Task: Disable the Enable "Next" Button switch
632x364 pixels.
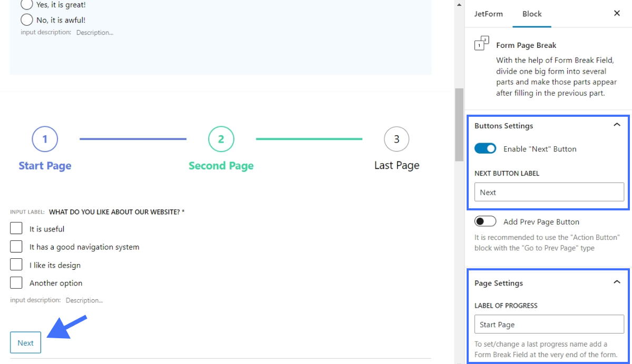Action: (486, 149)
